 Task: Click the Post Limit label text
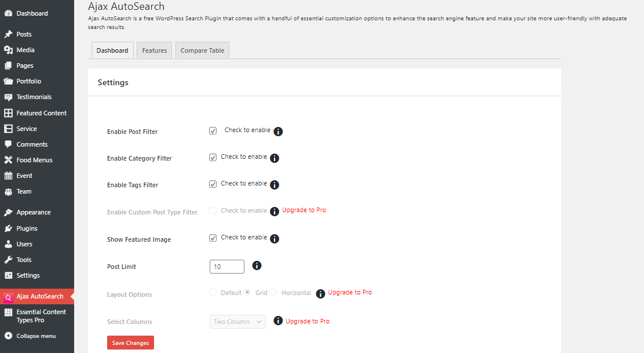122,267
